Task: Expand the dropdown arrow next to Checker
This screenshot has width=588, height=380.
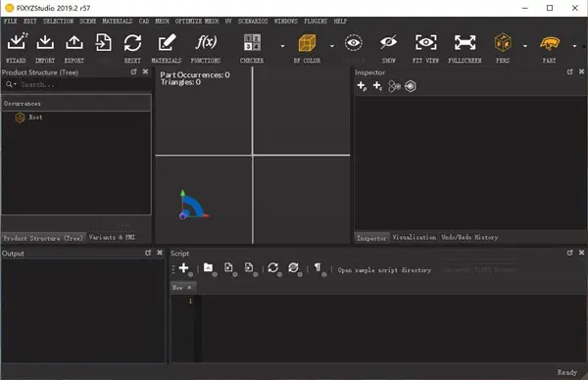Action: coord(282,46)
